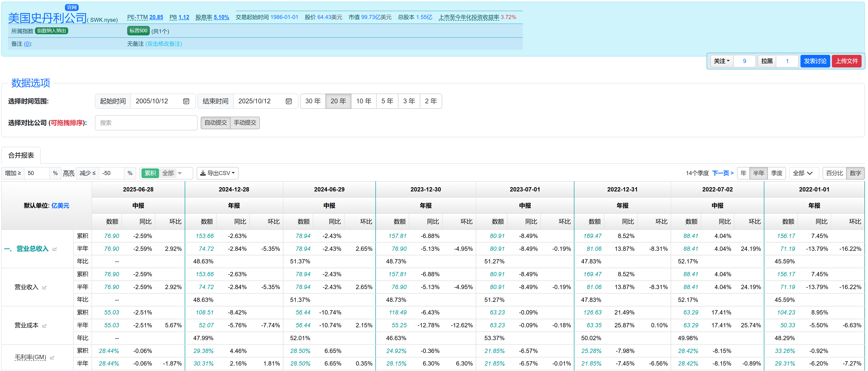Image resolution: width=868 pixels, height=371 pixels.
Task: Open chart icon beside 营业成本
Action: (44, 326)
